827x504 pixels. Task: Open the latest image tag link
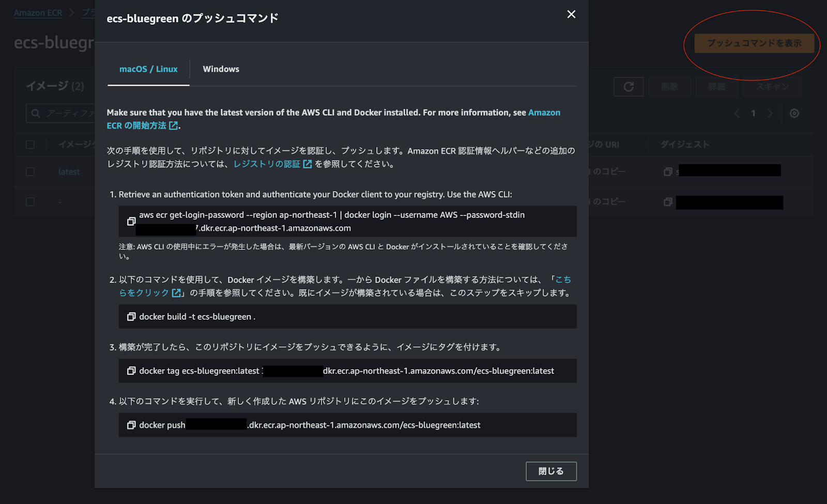[69, 172]
